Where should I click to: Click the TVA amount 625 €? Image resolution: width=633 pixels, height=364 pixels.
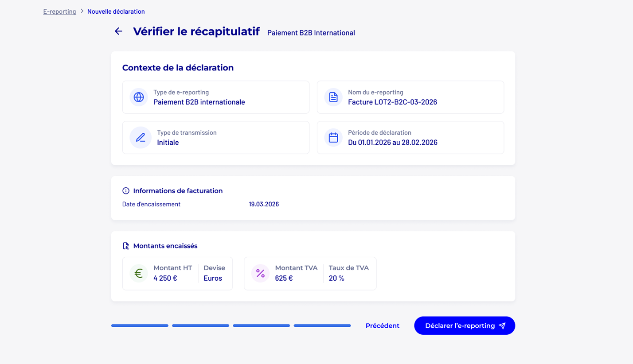pyautogui.click(x=284, y=279)
